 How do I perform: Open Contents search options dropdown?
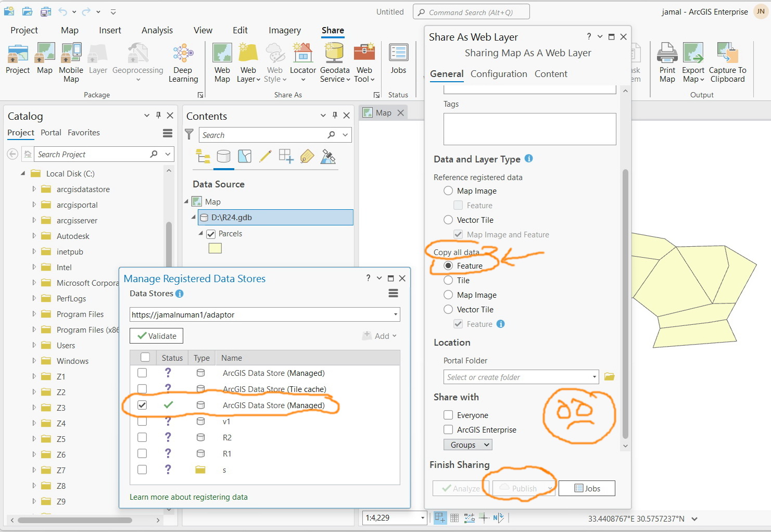point(345,135)
